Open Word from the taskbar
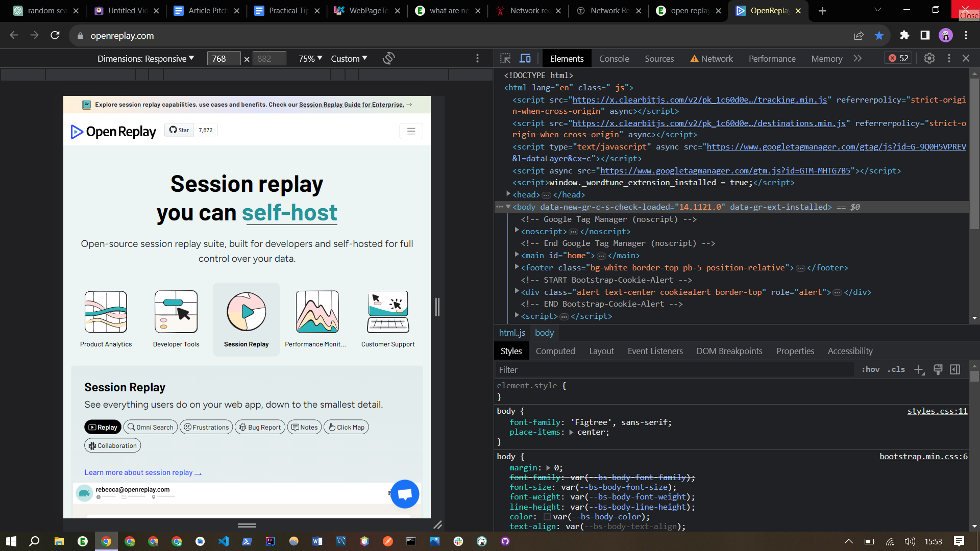The width and height of the screenshot is (980, 551). pos(317,541)
